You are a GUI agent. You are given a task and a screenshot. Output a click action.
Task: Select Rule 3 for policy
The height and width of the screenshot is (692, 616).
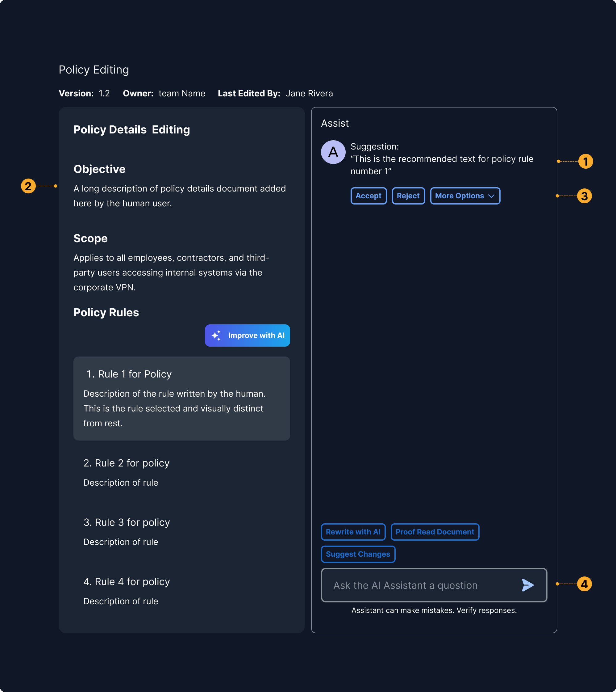pos(127,522)
